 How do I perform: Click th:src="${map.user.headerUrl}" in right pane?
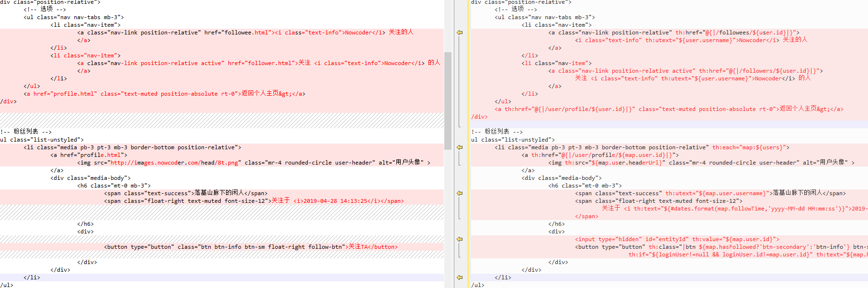coord(615,163)
